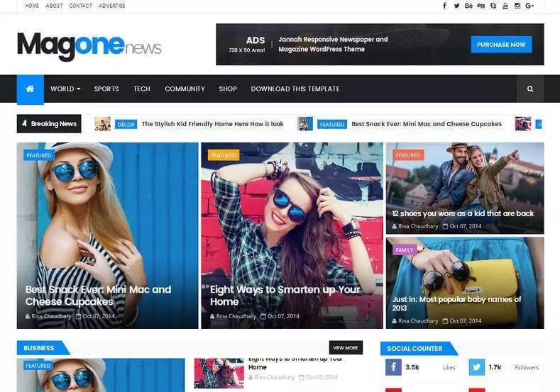Screen dimensions: 560x392
Task: Go to homepage via blue house icon
Action: [x=31, y=89]
